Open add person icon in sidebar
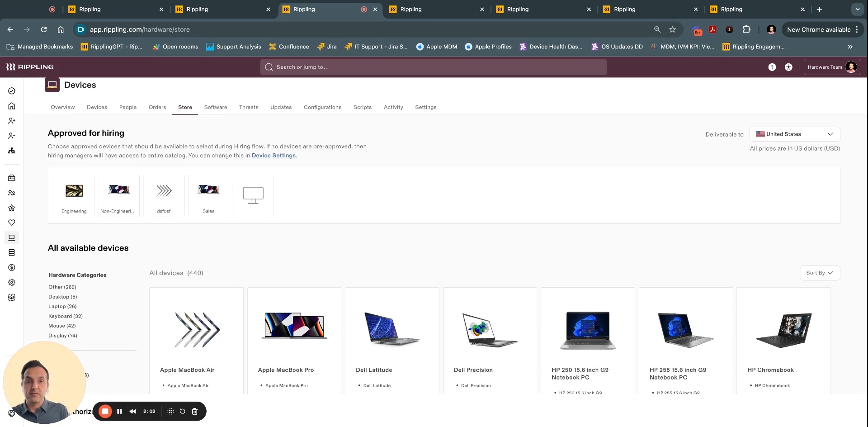This screenshot has width=868, height=427. 12,121
